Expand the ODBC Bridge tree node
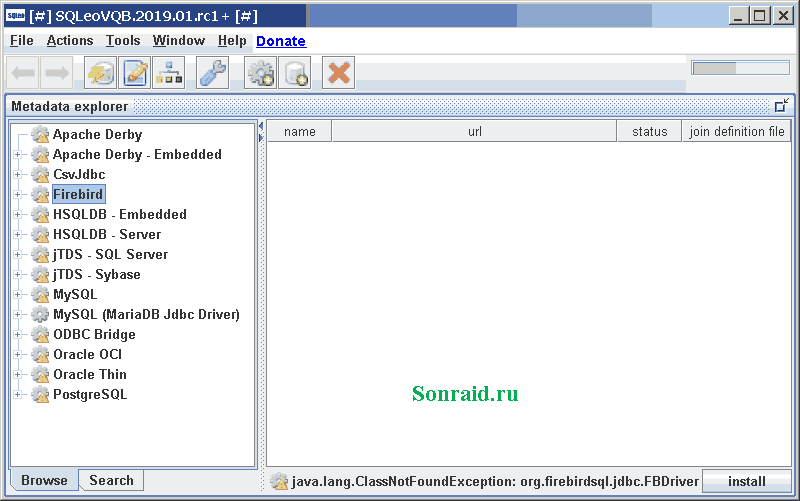Viewport: 800px width, 501px height. [x=18, y=335]
